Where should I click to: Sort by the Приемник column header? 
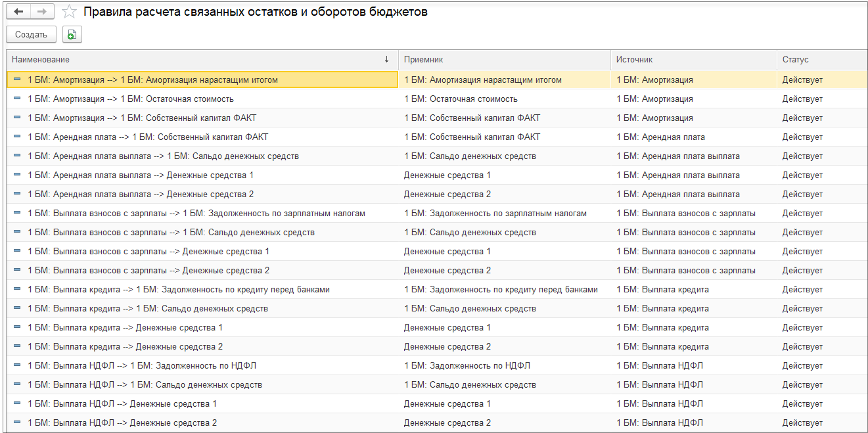(424, 60)
